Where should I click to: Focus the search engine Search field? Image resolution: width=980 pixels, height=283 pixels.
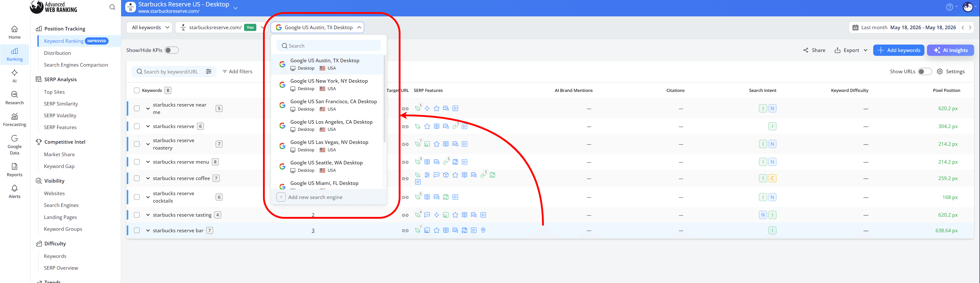[x=329, y=46]
